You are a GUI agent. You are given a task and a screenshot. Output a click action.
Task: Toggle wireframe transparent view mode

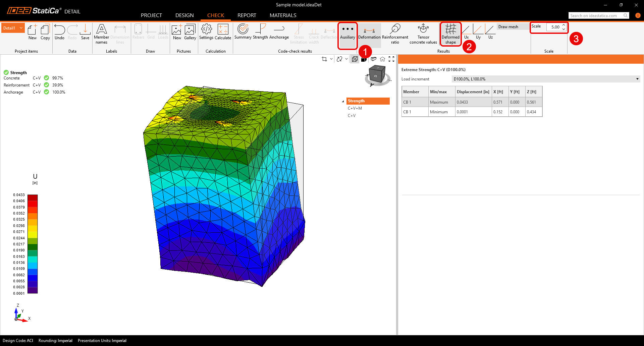355,59
